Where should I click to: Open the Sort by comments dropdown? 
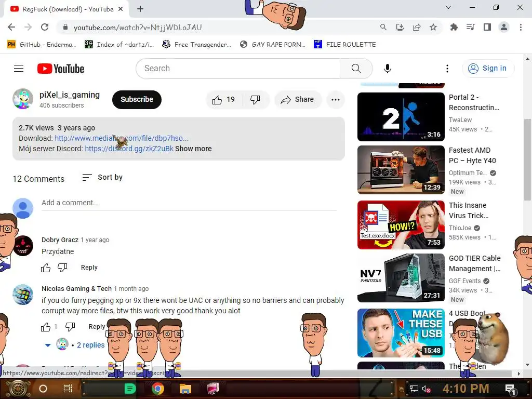click(102, 178)
